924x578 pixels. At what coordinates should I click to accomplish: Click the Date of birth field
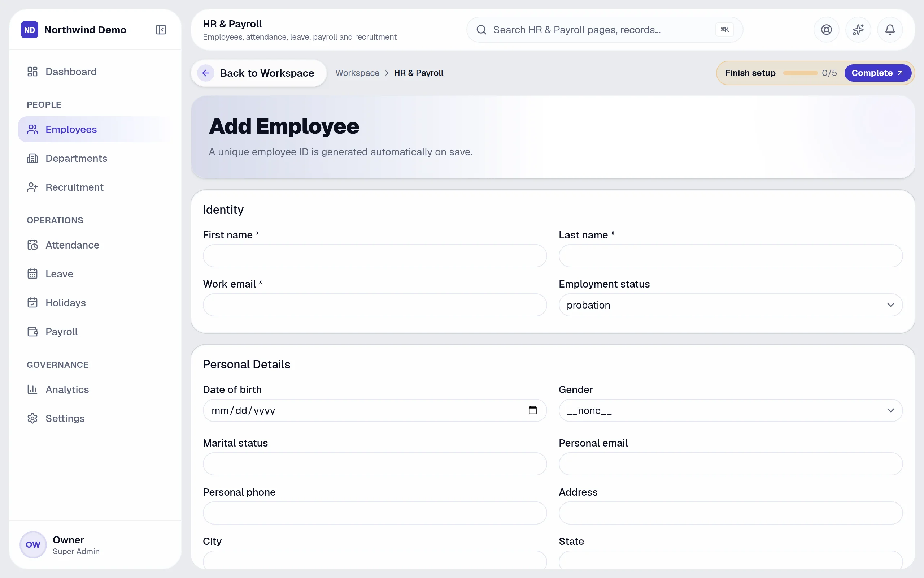(x=375, y=411)
